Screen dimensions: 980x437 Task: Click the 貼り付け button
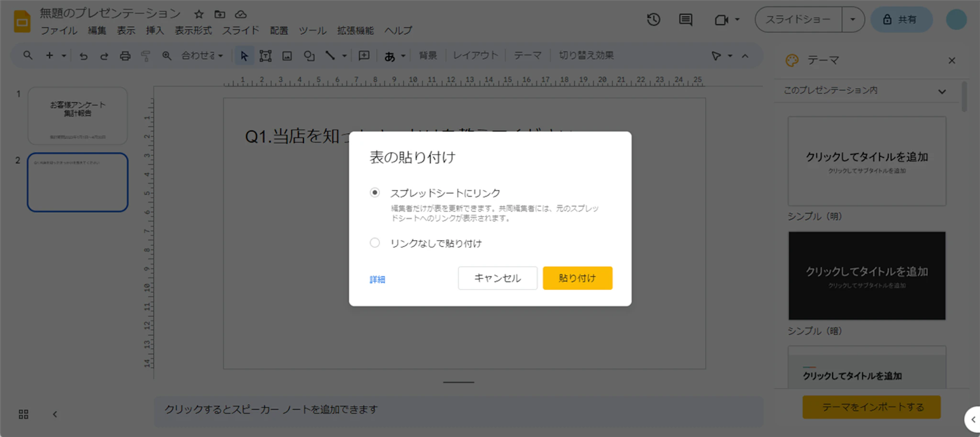coord(577,278)
